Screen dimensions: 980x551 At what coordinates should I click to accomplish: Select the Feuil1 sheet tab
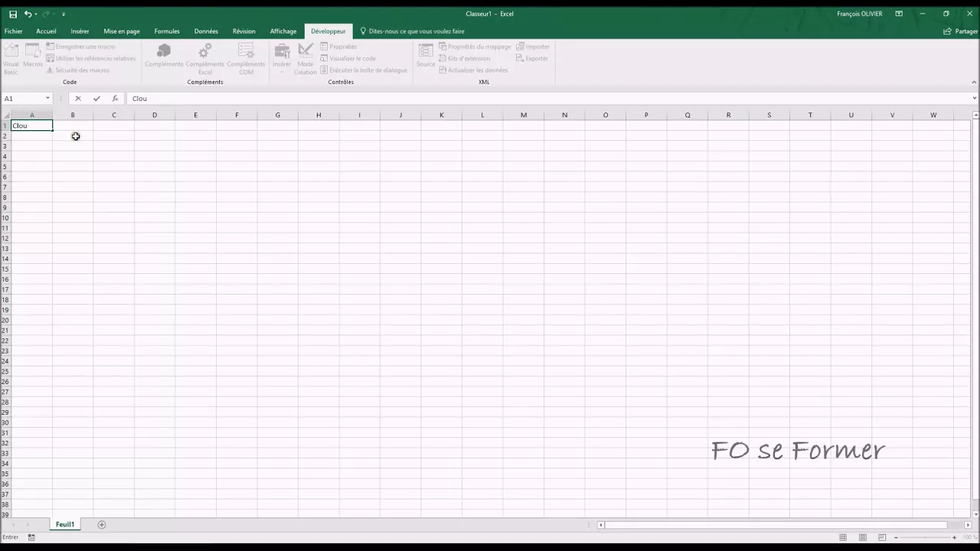pos(65,525)
